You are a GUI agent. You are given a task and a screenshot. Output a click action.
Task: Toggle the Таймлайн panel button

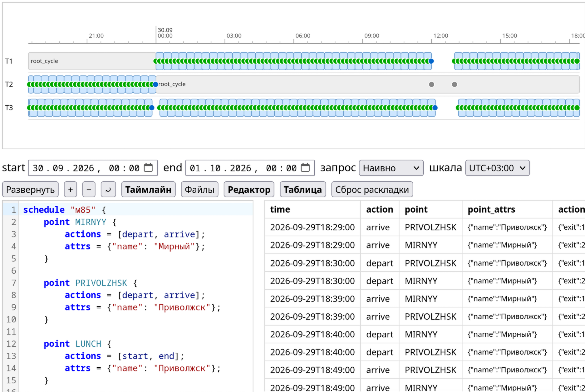(x=148, y=189)
